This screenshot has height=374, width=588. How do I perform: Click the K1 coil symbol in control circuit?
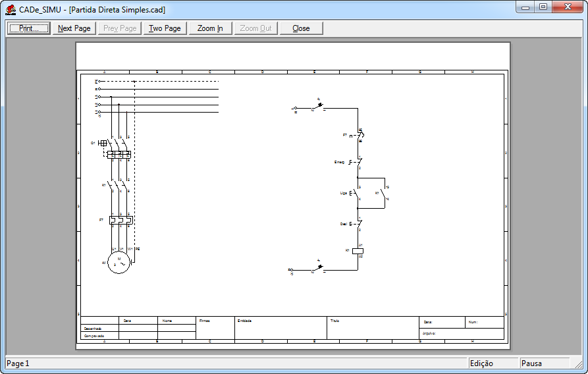(x=358, y=250)
